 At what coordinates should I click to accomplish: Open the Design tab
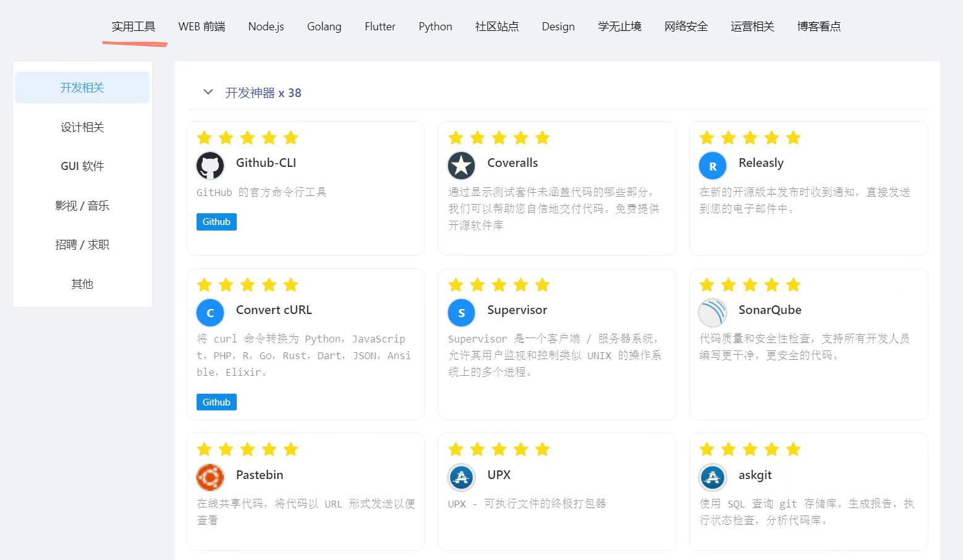(x=558, y=27)
